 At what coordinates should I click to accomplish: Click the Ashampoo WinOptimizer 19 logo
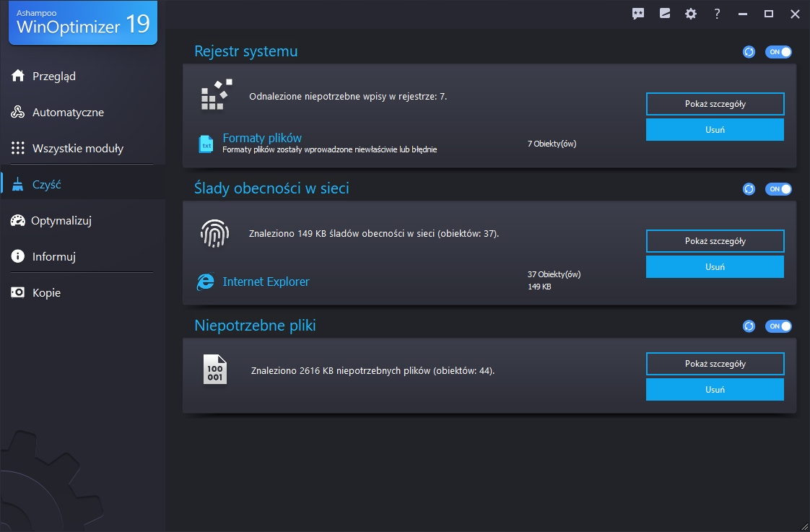pos(83,22)
